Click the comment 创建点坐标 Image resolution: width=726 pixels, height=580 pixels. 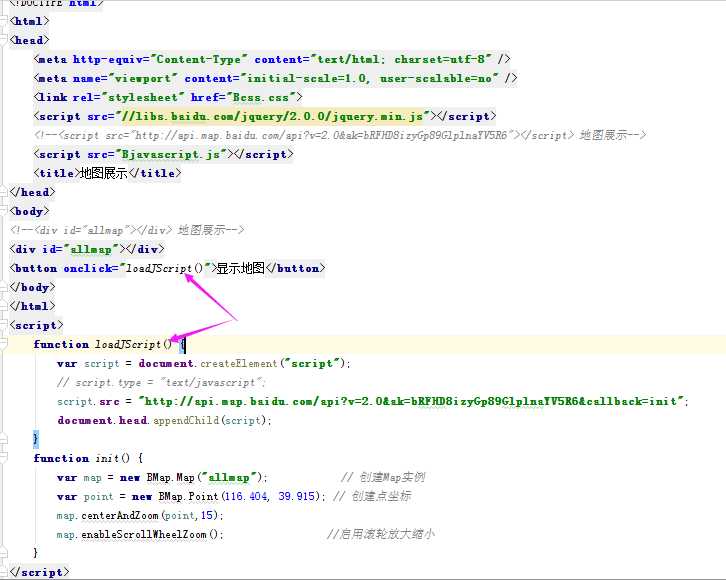pyautogui.click(x=372, y=496)
